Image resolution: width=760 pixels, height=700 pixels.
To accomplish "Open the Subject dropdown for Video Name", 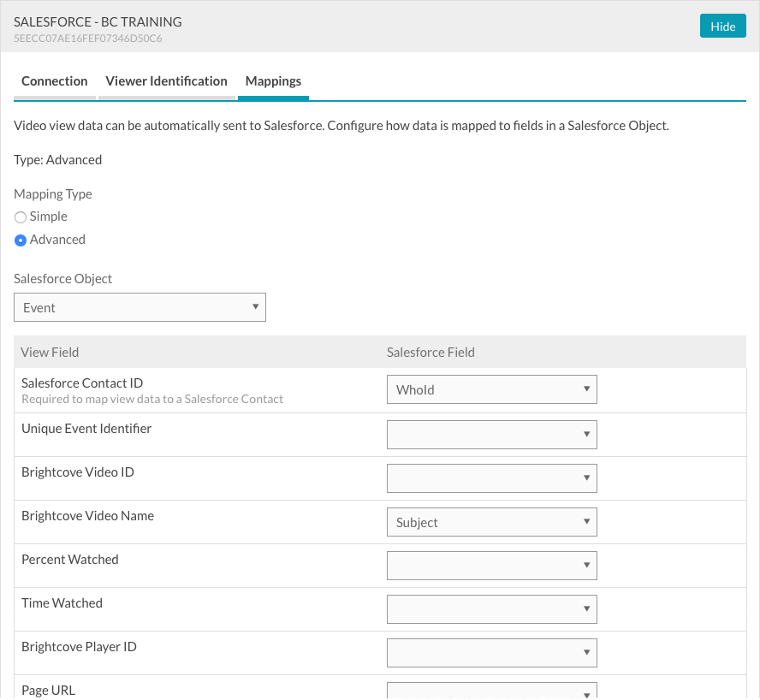I will [491, 522].
